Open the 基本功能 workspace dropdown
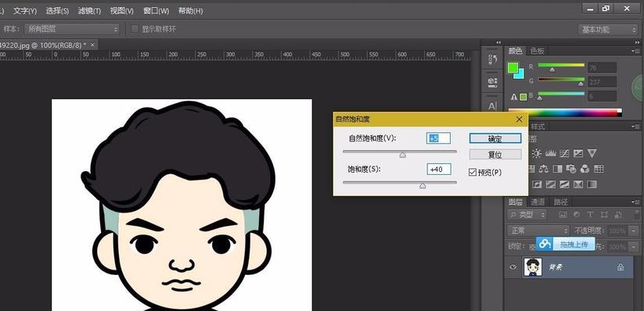Image resolution: width=644 pixels, height=311 pixels. click(607, 30)
